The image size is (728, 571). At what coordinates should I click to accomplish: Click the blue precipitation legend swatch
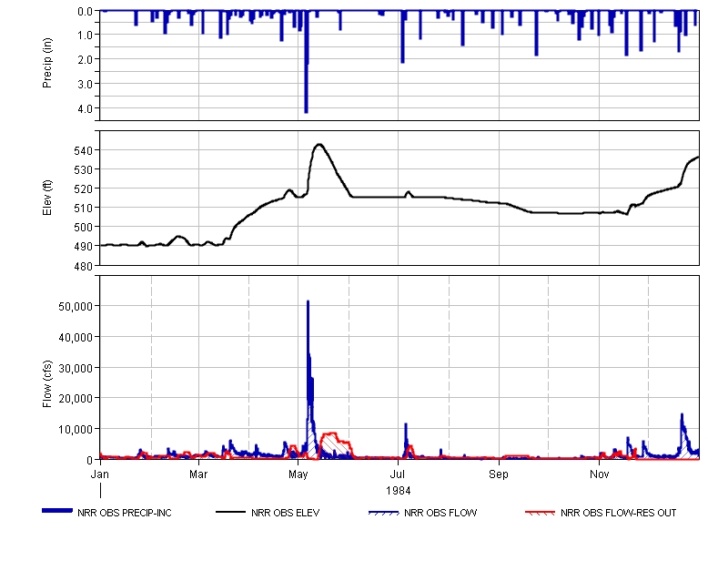click(57, 511)
